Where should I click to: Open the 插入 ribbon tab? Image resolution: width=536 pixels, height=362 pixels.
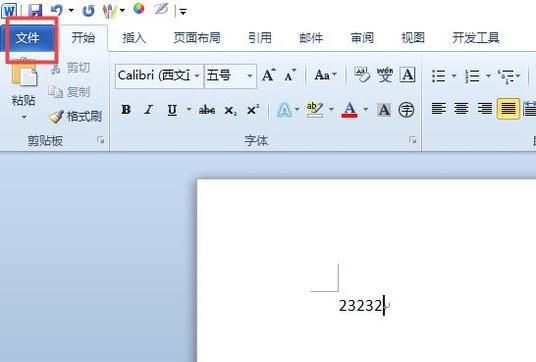[134, 38]
